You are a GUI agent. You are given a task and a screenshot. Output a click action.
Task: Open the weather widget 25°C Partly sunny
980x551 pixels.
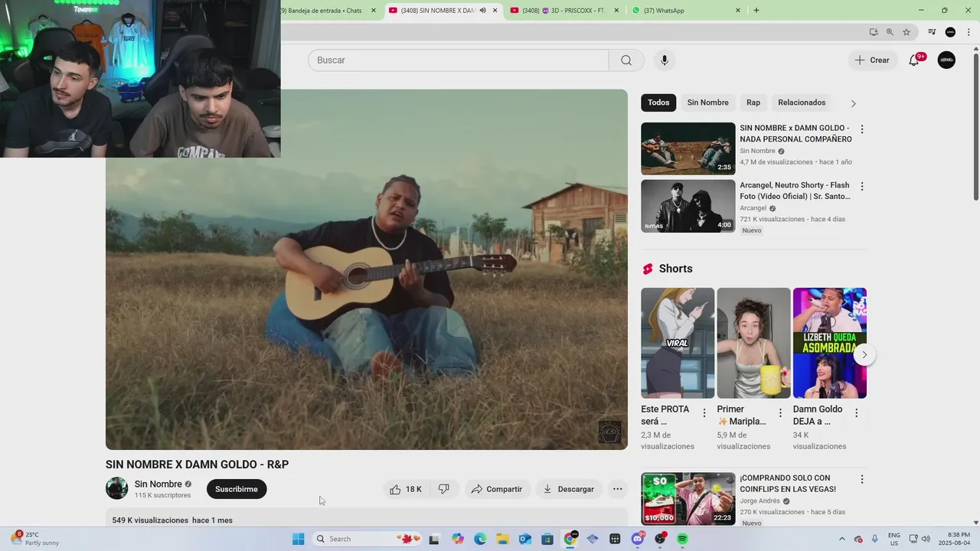[34, 539]
